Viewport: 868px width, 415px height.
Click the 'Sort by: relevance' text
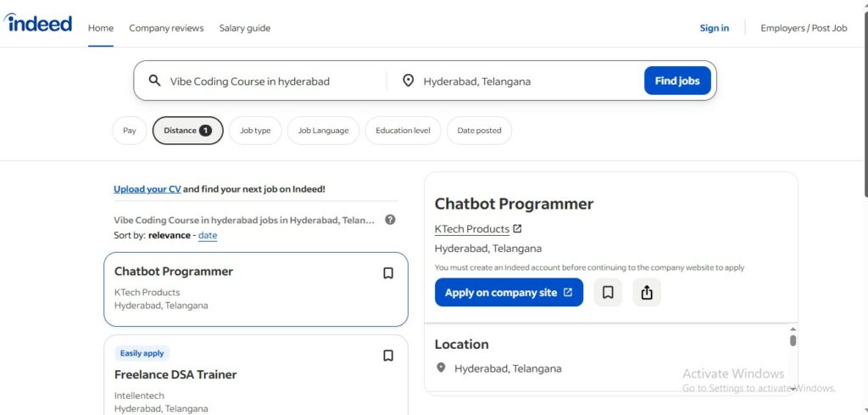[152, 235]
